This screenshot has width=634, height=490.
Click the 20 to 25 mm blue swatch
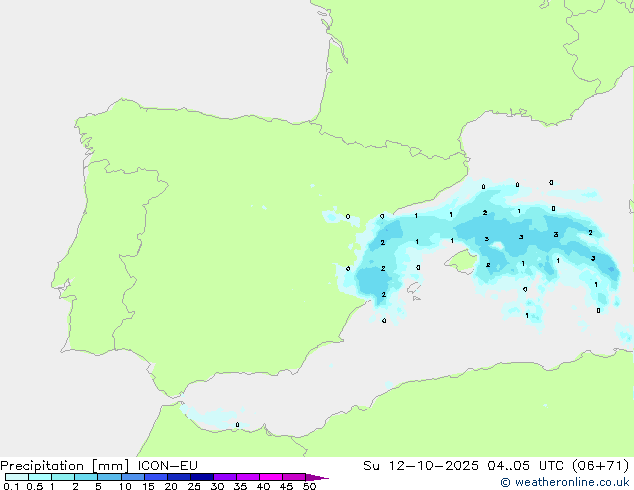coord(179,477)
